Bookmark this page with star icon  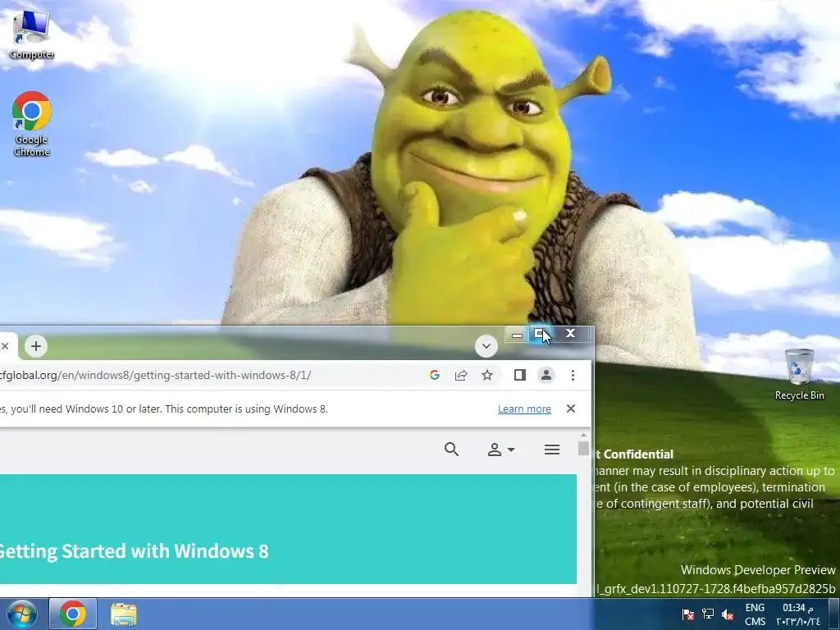tap(487, 375)
